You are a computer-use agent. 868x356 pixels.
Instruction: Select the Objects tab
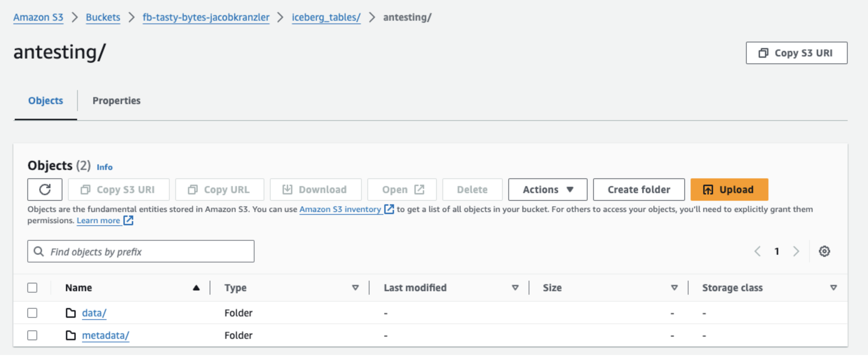[x=46, y=101]
